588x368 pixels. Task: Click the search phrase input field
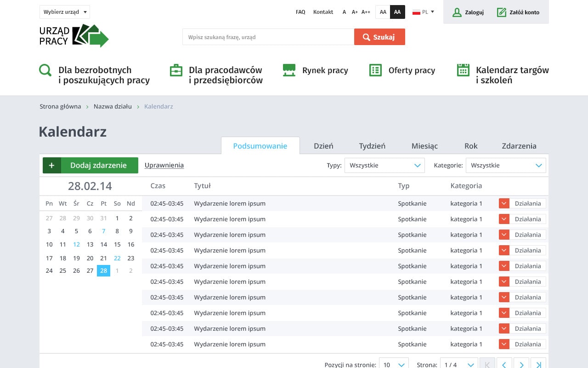268,37
